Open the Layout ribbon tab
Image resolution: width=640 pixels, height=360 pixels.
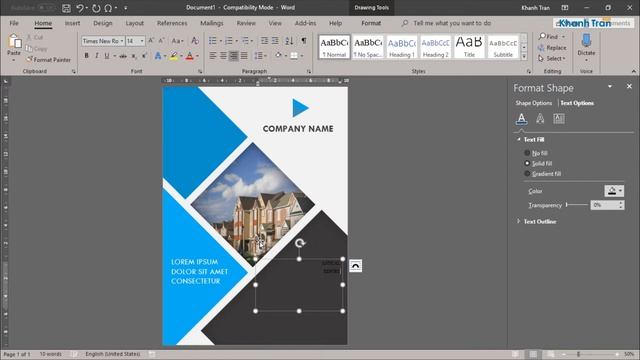(x=134, y=23)
